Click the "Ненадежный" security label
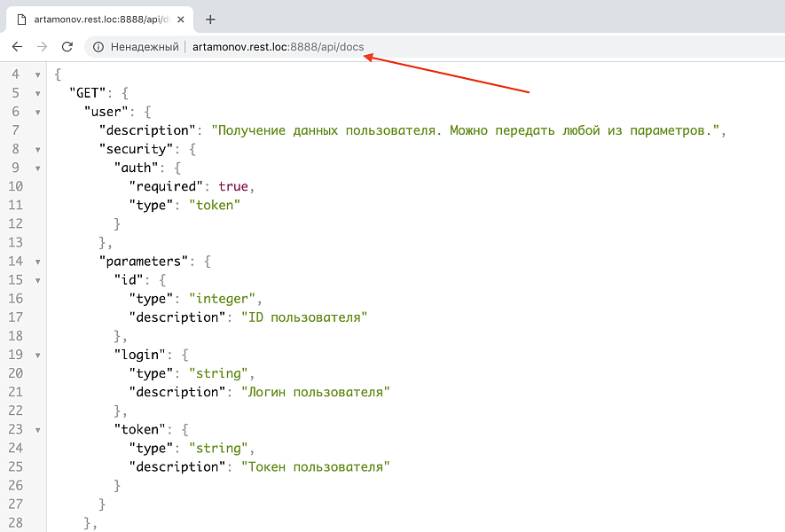This screenshot has height=532, width=785. coord(145,47)
